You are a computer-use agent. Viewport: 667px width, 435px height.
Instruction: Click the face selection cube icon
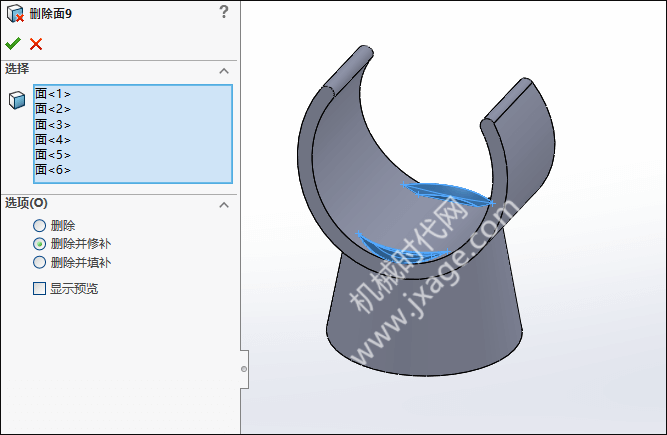[17, 100]
